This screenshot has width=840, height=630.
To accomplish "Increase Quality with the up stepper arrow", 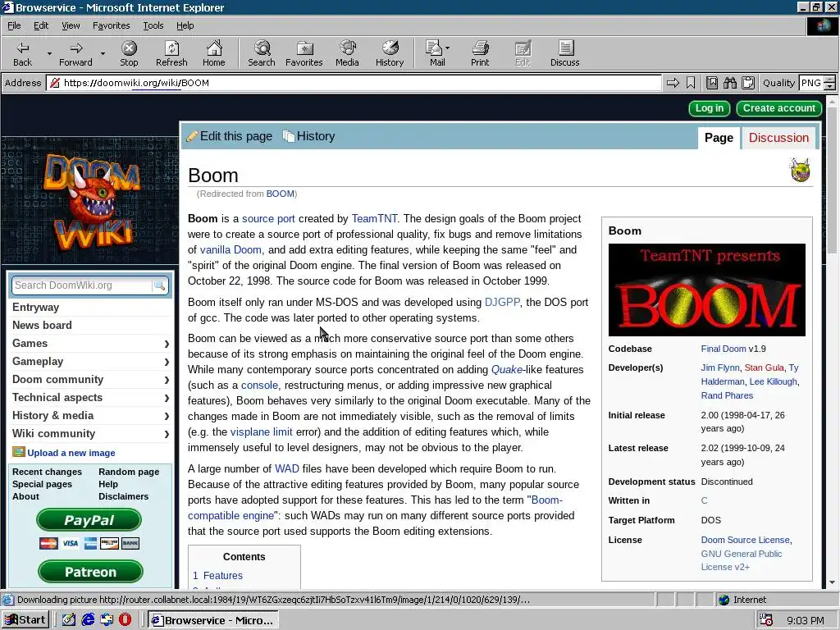I will 829,80.
